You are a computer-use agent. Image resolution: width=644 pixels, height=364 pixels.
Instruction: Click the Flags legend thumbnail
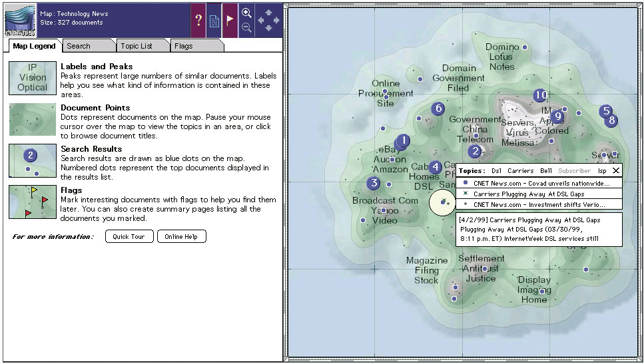33,202
